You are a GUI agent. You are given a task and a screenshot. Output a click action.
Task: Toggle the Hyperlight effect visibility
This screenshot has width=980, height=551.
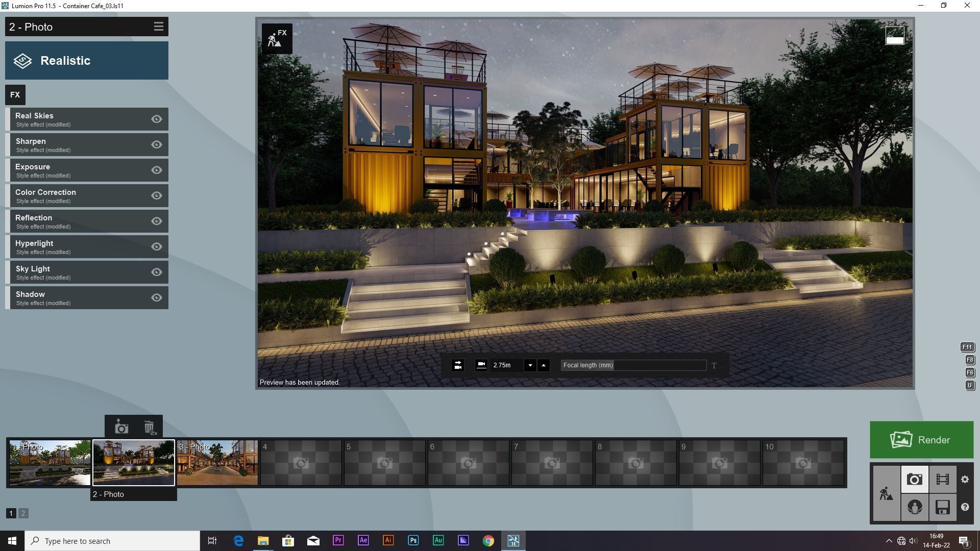[157, 246]
